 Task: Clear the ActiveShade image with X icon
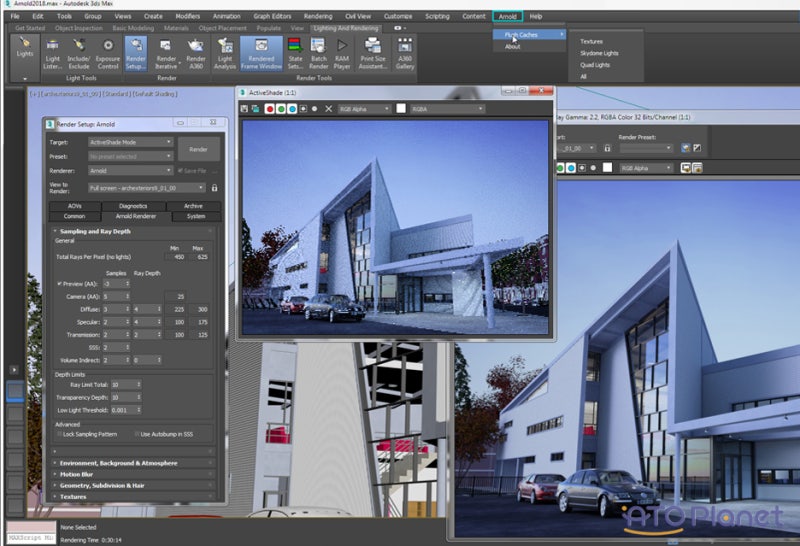click(329, 109)
